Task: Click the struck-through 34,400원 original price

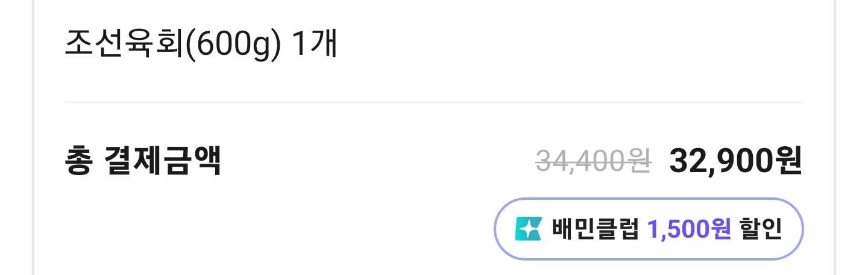Action: [x=593, y=161]
